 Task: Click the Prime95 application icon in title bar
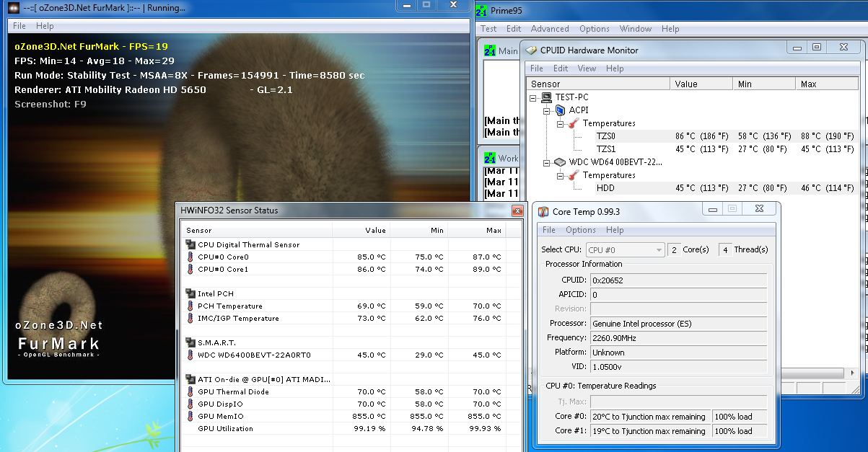tap(482, 11)
